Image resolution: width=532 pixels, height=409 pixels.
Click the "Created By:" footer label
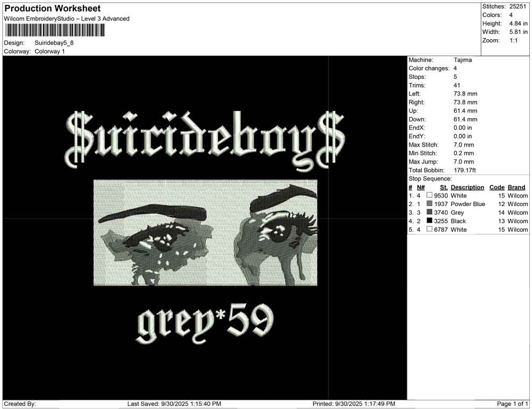(x=20, y=404)
